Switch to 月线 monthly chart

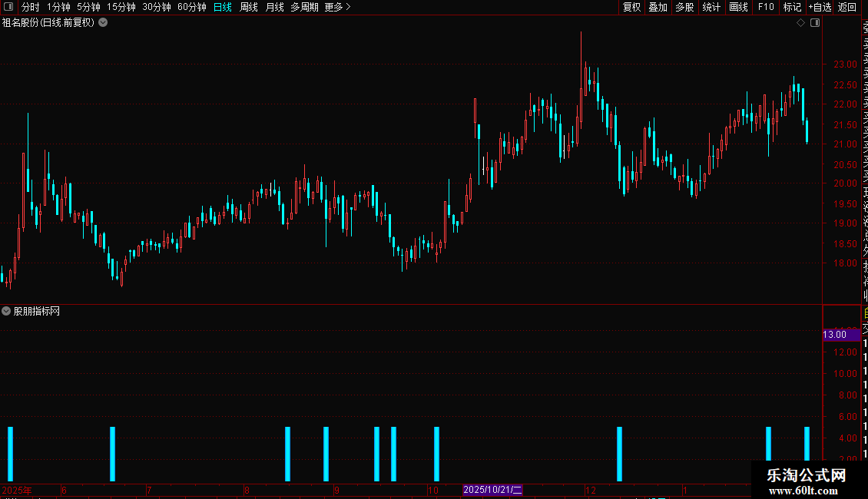click(x=274, y=7)
